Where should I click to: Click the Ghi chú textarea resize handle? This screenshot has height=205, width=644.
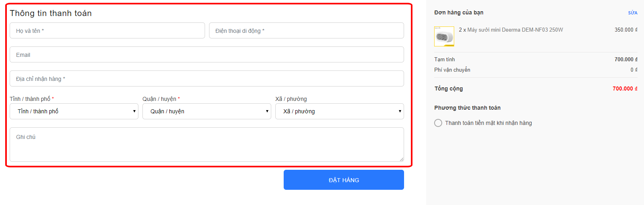click(x=401, y=159)
